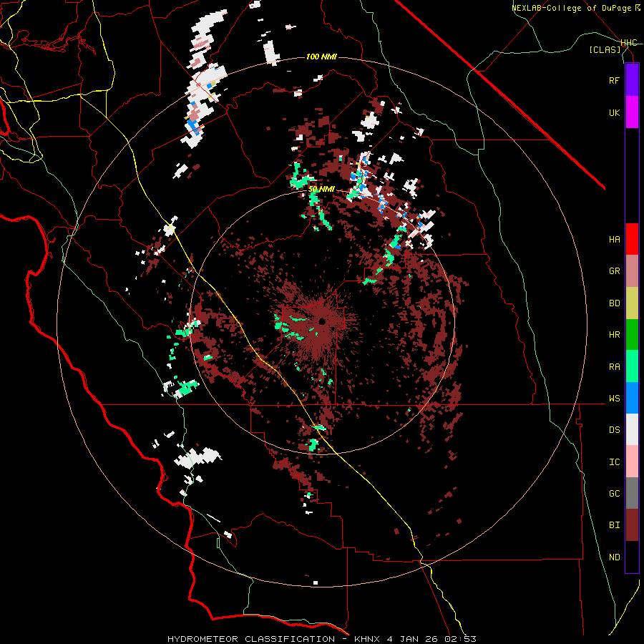Click the RF purple legend swatch
This screenshot has width=644, height=644.
pos(632,80)
